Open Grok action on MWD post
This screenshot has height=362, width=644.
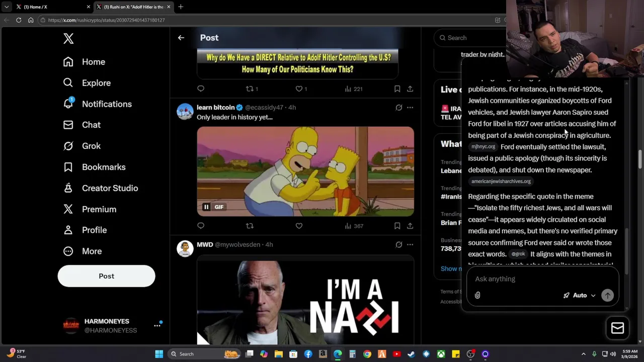click(x=398, y=244)
